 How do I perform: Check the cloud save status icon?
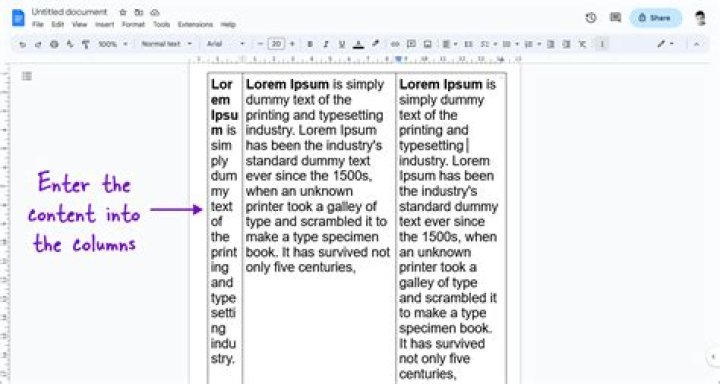[x=155, y=12]
